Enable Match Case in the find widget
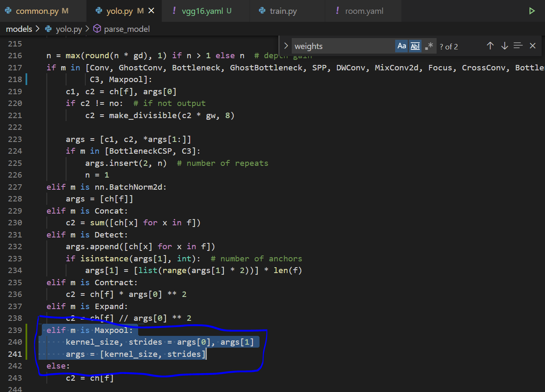The image size is (545, 392). click(x=401, y=46)
